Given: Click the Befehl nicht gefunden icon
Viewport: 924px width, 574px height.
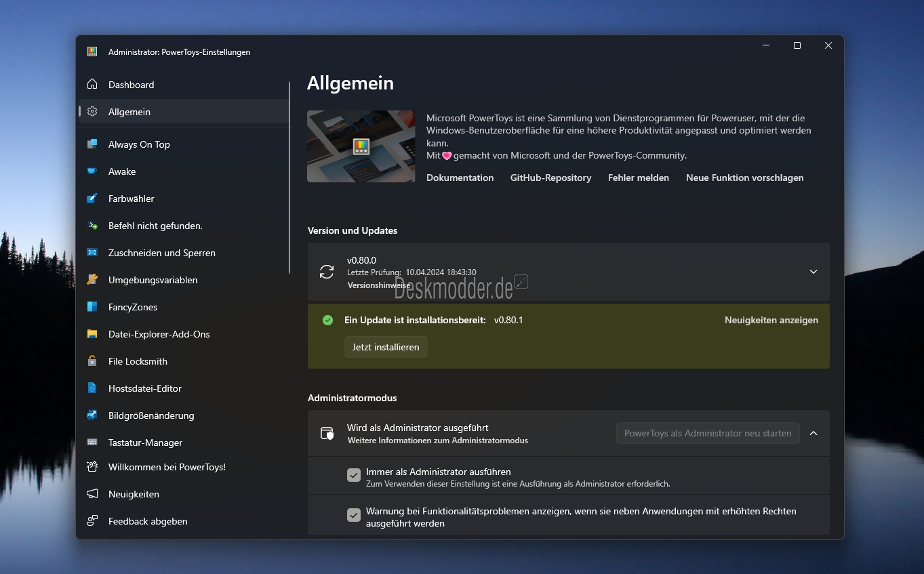Looking at the screenshot, I should pos(92,225).
